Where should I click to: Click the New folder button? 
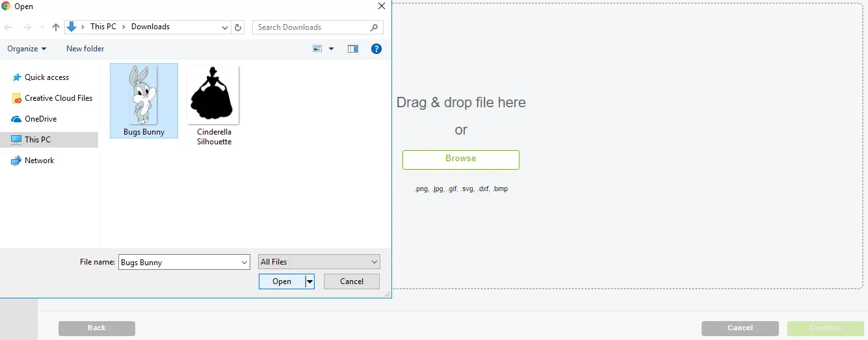tap(85, 49)
